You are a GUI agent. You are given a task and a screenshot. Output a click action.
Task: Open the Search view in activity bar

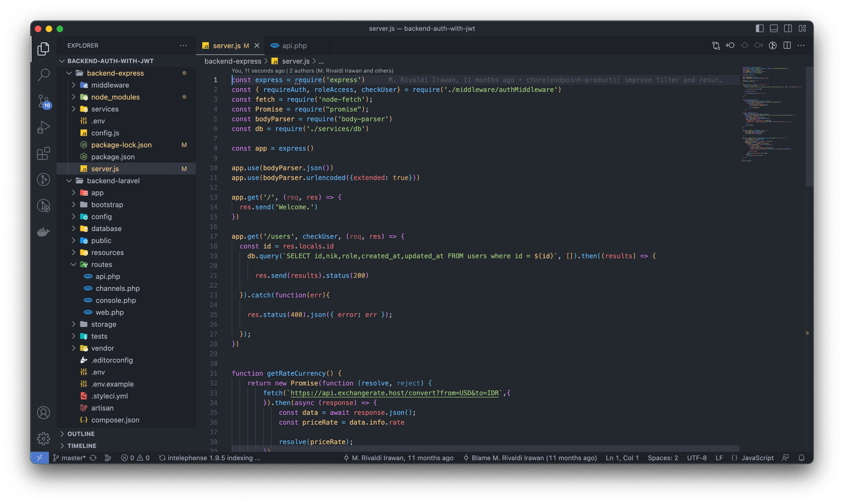[43, 75]
